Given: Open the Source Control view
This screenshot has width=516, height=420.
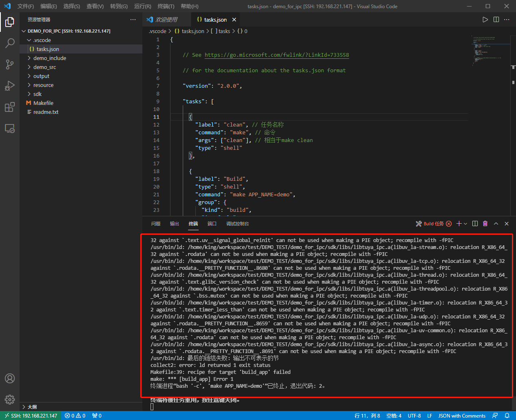Looking at the screenshot, I should pyautogui.click(x=10, y=64).
